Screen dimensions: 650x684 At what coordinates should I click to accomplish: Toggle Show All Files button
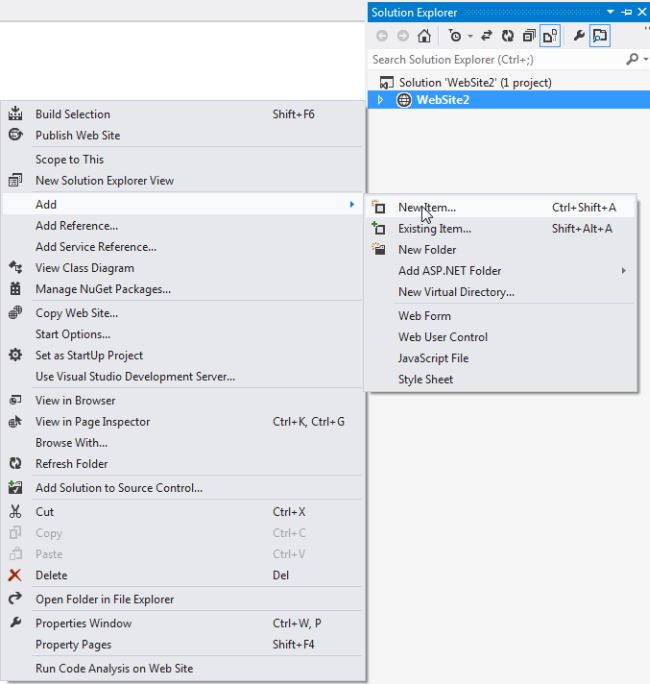[x=550, y=36]
